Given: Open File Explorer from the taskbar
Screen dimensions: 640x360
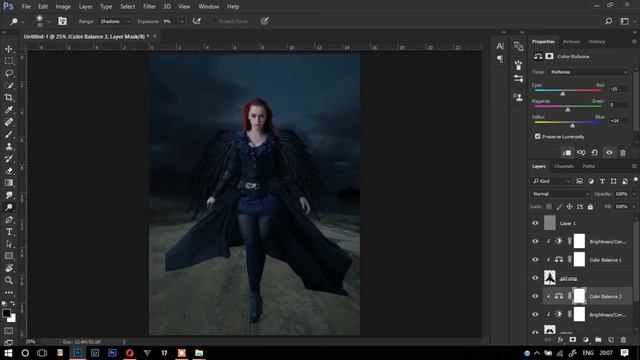Looking at the screenshot, I should 199,353.
